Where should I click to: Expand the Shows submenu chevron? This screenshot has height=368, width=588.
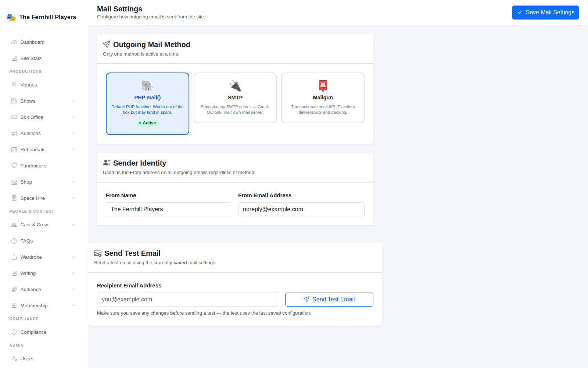coord(73,101)
